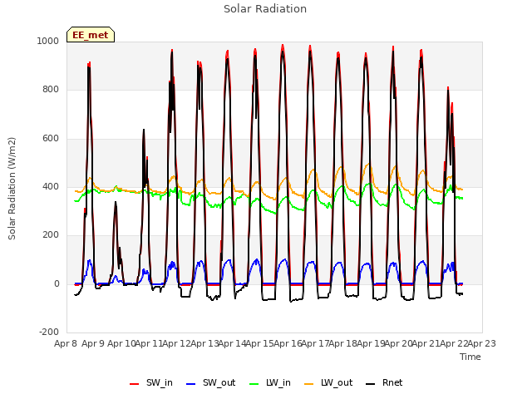Click the 800 y-axis tick label
The height and width of the screenshot is (399, 532).
coord(51,90)
